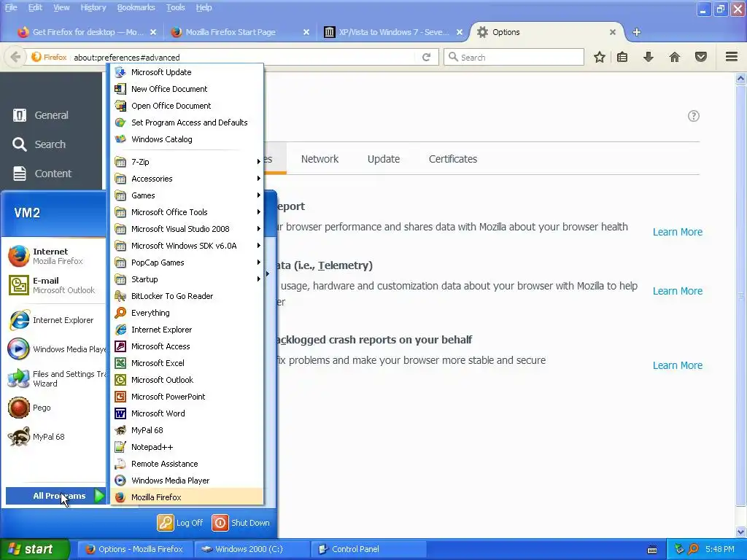Switch to Control Panel taskbar window
The image size is (747, 560).
[368, 549]
